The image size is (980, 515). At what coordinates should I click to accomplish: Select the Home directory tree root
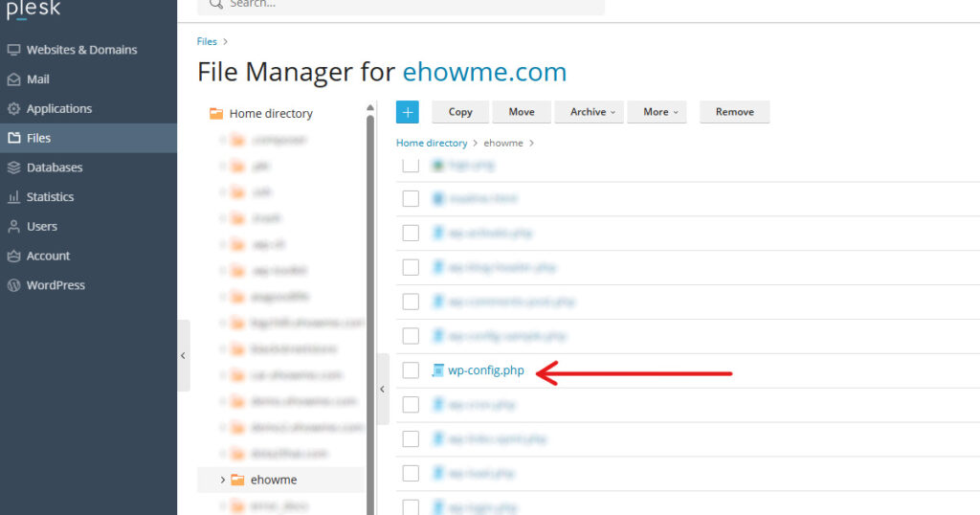tap(271, 114)
